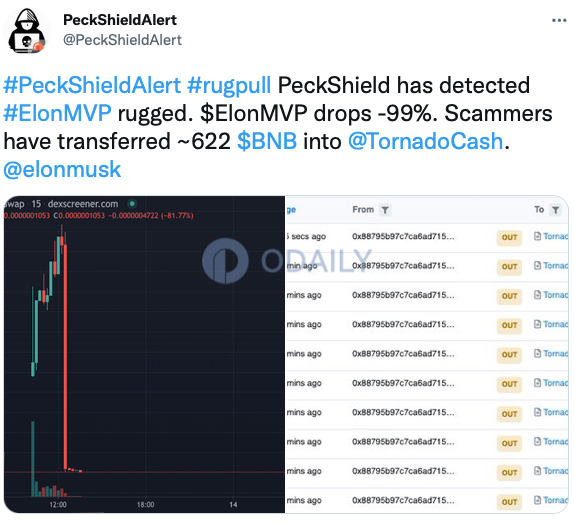Open the #PeckShieldAlert hashtag link

[92, 85]
